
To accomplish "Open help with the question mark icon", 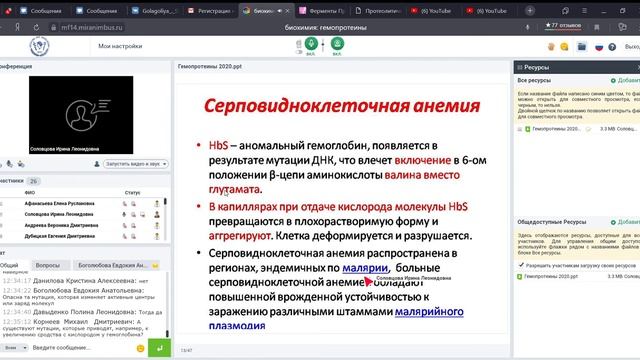I will click(612, 47).
